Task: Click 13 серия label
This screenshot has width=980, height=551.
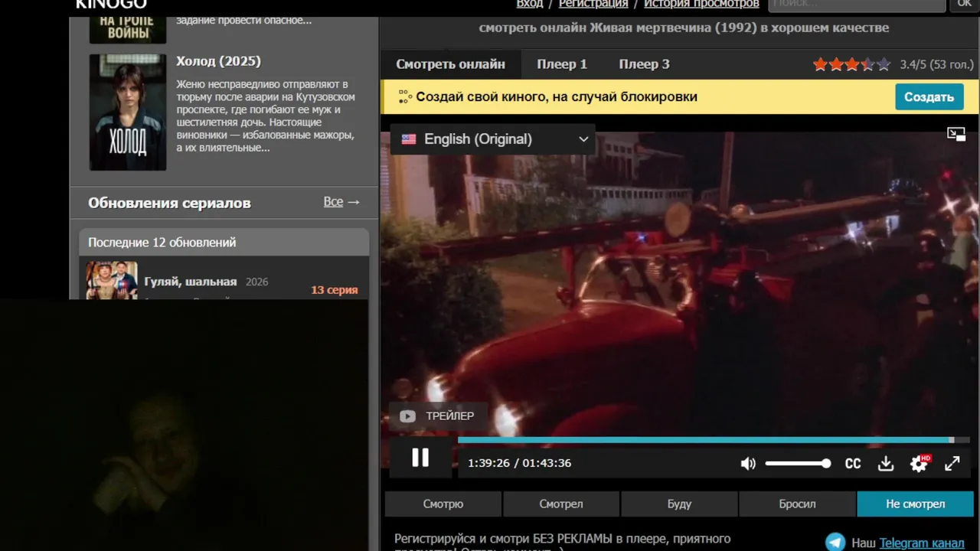Action: pyautogui.click(x=334, y=290)
